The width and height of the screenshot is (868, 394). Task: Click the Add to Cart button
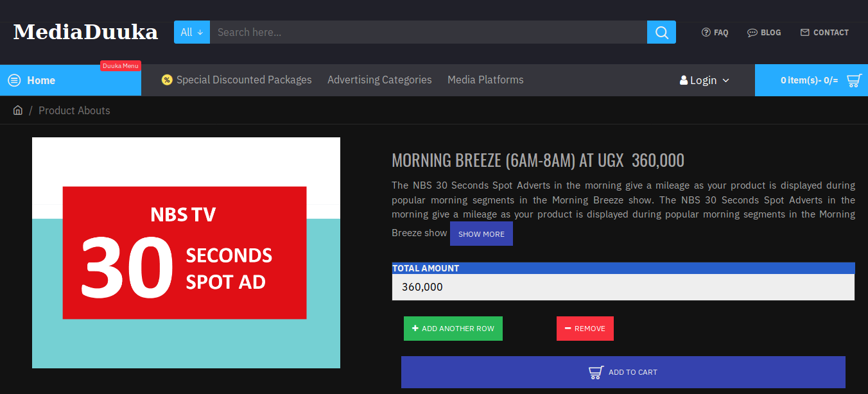click(x=623, y=372)
